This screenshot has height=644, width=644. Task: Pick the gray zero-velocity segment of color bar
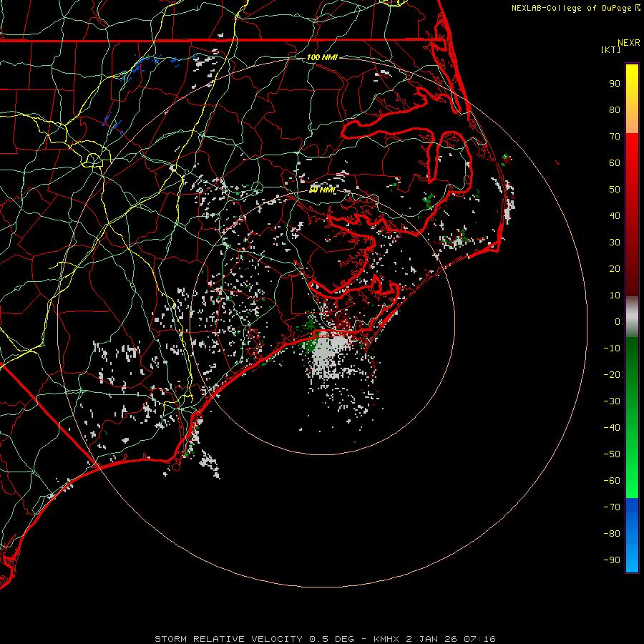point(632,317)
